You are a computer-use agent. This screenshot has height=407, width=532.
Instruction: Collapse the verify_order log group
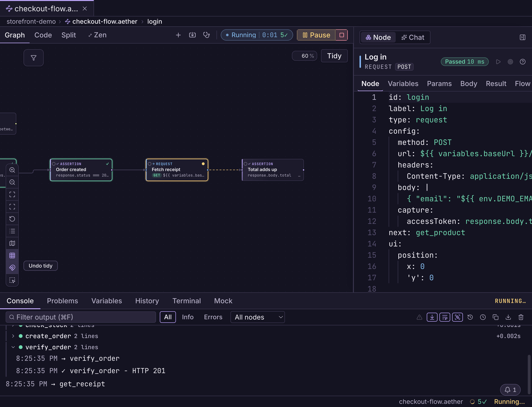(x=13, y=347)
